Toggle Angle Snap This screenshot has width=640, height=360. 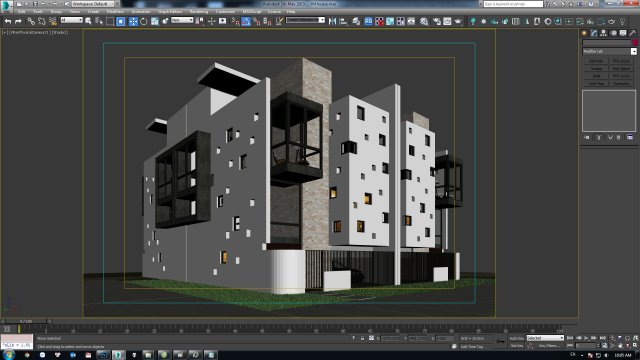pyautogui.click(x=246, y=21)
